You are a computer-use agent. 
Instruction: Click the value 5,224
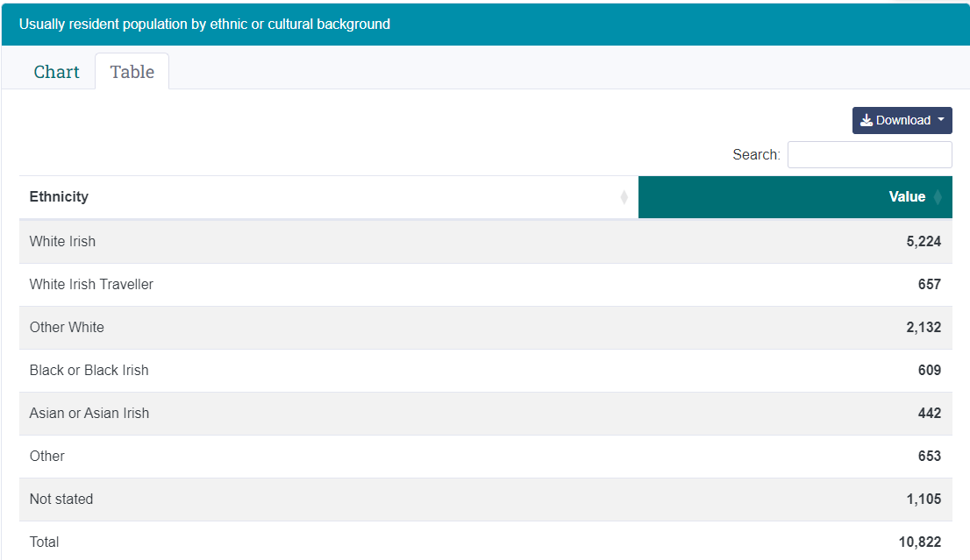click(x=924, y=241)
